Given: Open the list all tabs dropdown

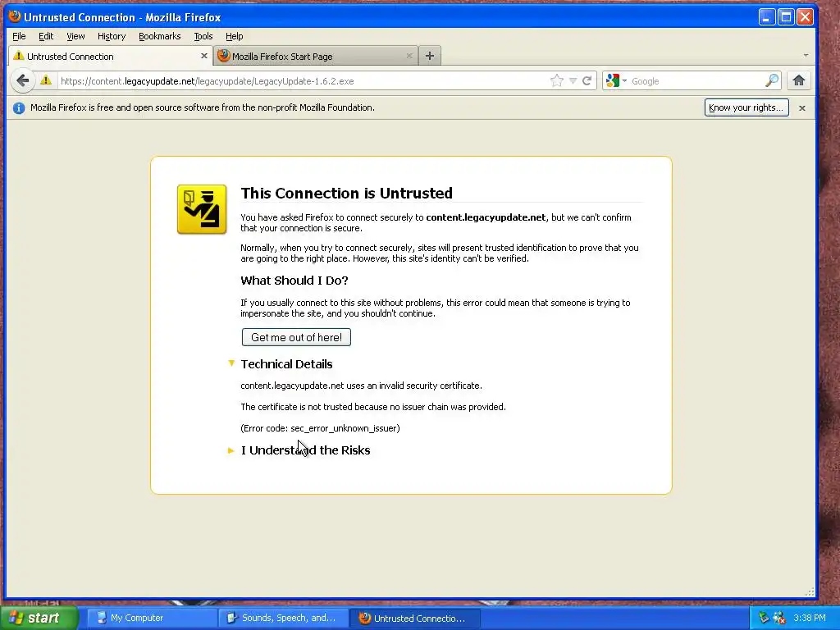Looking at the screenshot, I should click(806, 56).
